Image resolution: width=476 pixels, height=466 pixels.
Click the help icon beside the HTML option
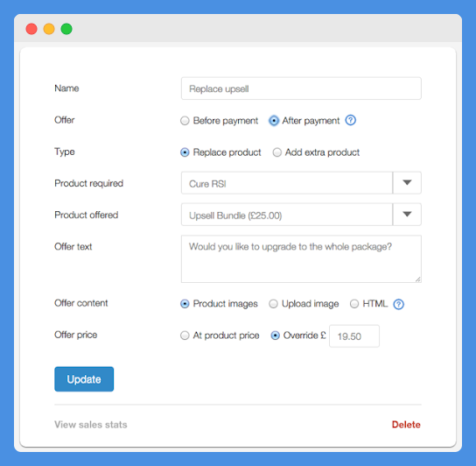coord(398,304)
